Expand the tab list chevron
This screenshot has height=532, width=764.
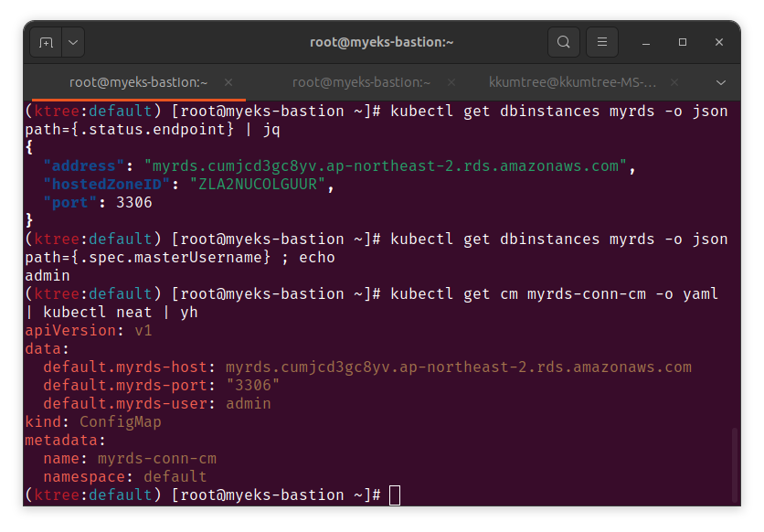pyautogui.click(x=721, y=82)
